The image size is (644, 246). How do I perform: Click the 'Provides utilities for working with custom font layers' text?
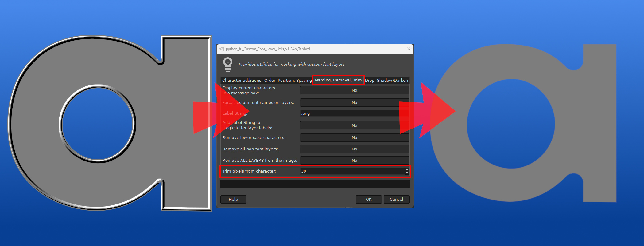click(x=292, y=64)
